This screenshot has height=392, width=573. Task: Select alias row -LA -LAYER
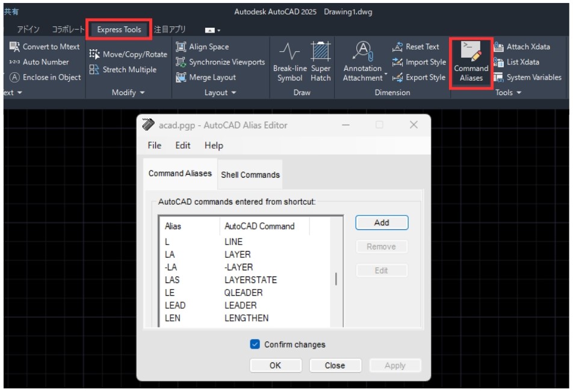point(245,267)
